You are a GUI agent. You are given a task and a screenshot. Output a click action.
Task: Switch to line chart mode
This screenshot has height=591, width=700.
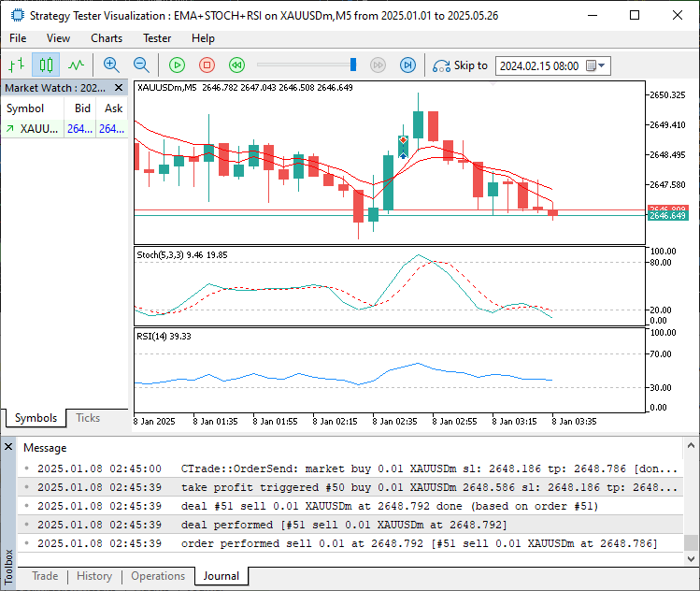click(76, 65)
